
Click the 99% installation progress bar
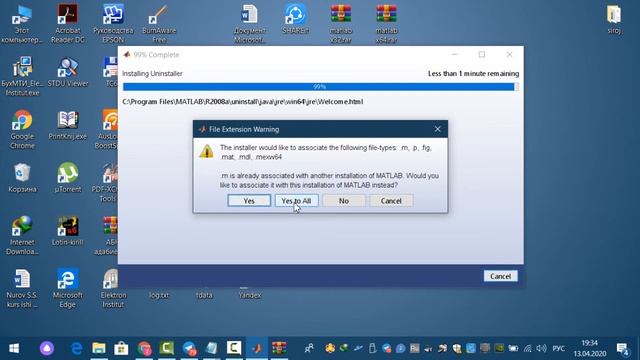pyautogui.click(x=320, y=87)
